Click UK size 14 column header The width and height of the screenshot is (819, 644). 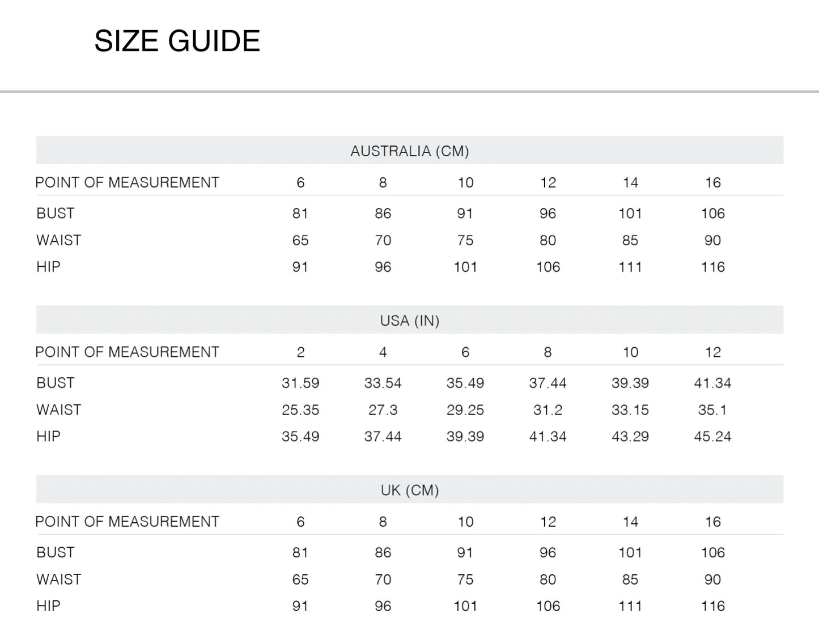click(x=630, y=522)
